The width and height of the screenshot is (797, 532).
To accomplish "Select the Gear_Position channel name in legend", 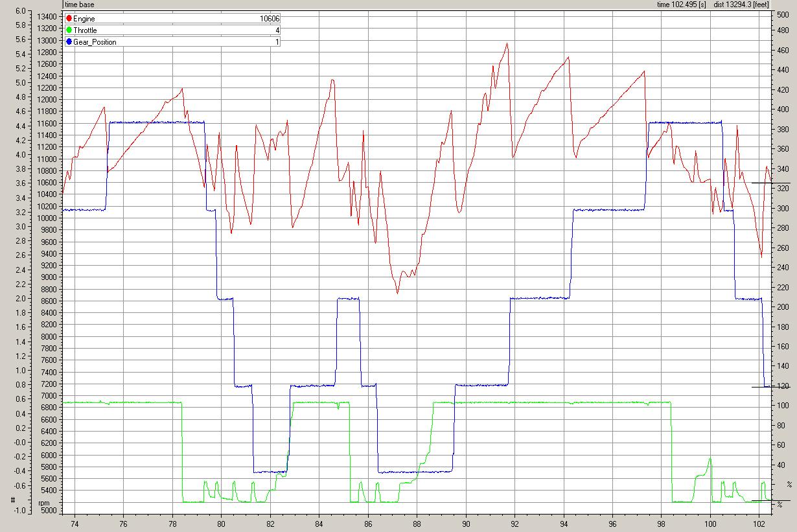I will (95, 42).
